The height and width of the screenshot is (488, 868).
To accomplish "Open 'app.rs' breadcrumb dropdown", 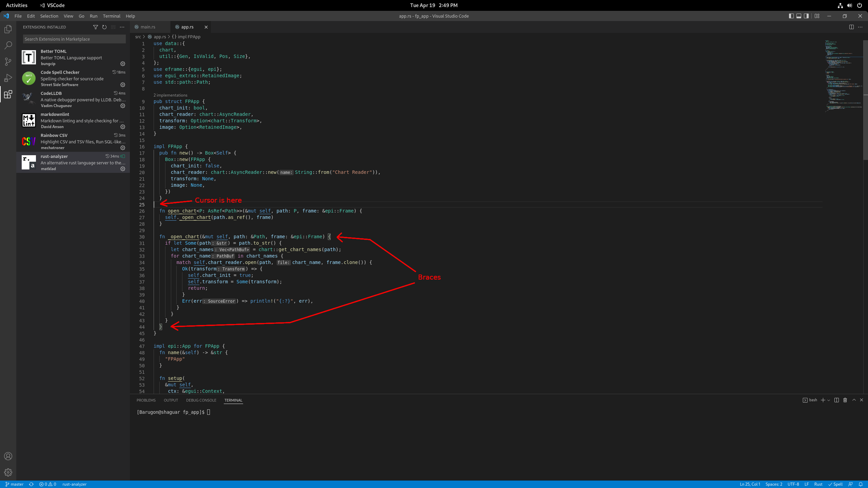I will tap(157, 37).
